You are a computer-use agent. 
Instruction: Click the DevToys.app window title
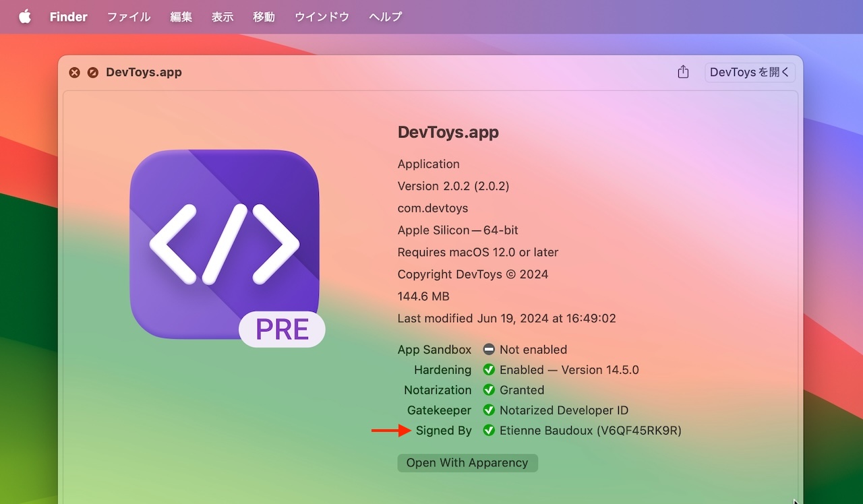(144, 72)
